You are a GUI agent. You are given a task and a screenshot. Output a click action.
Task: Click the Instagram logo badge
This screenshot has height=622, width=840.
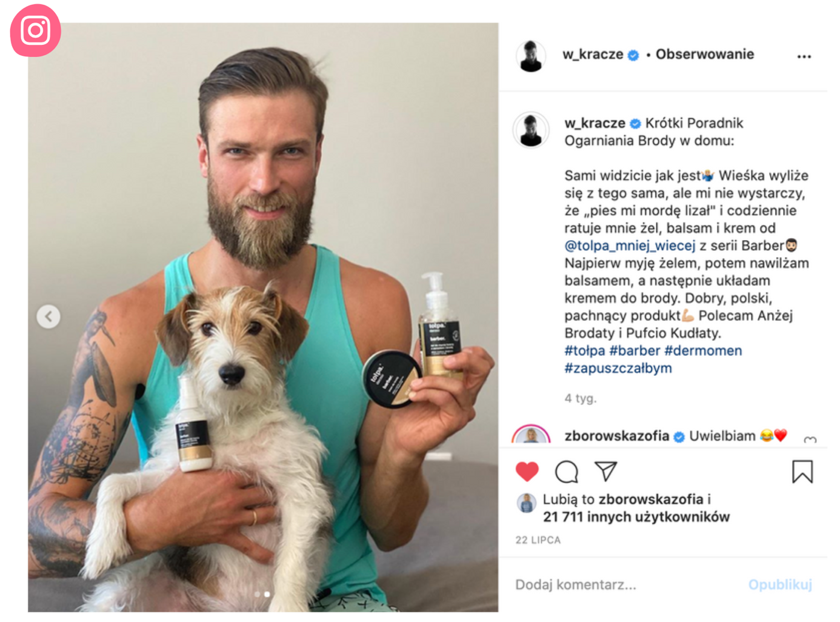35,30
